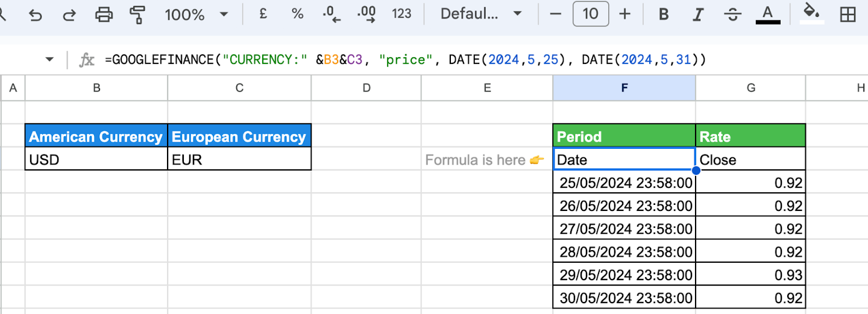Open the Default font dropdown

tap(480, 14)
